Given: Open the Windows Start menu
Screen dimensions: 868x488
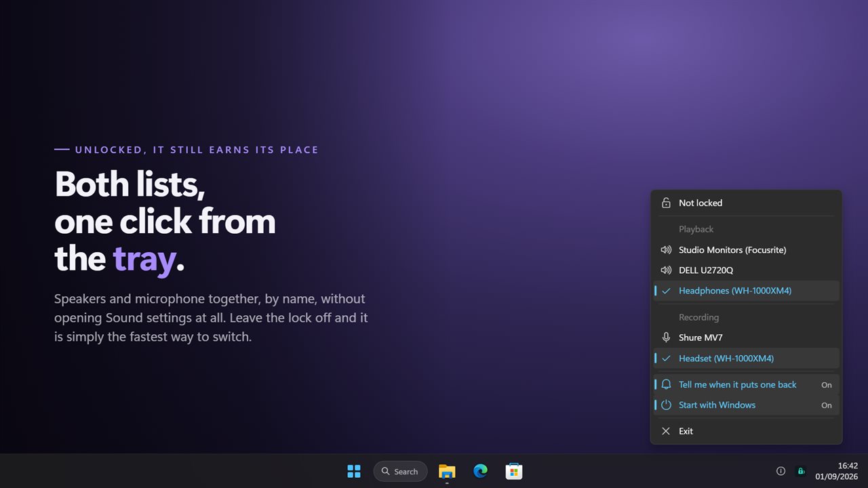Looking at the screenshot, I should click(x=354, y=471).
